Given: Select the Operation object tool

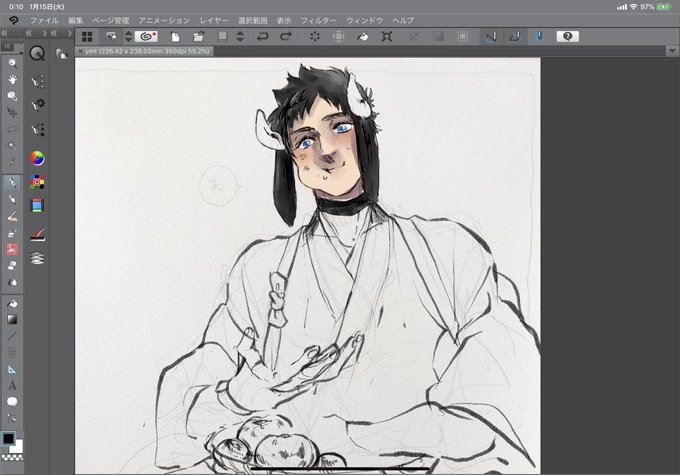Looking at the screenshot, I should click(12, 96).
